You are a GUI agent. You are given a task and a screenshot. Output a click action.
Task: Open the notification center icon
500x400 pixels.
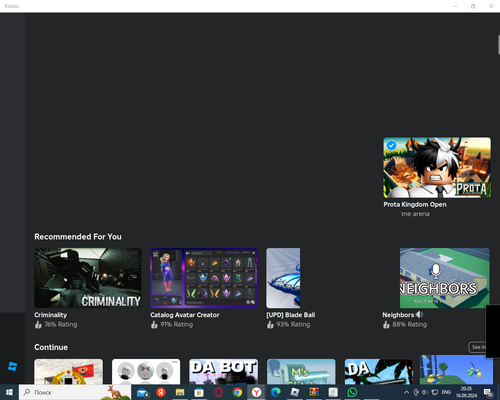click(488, 392)
